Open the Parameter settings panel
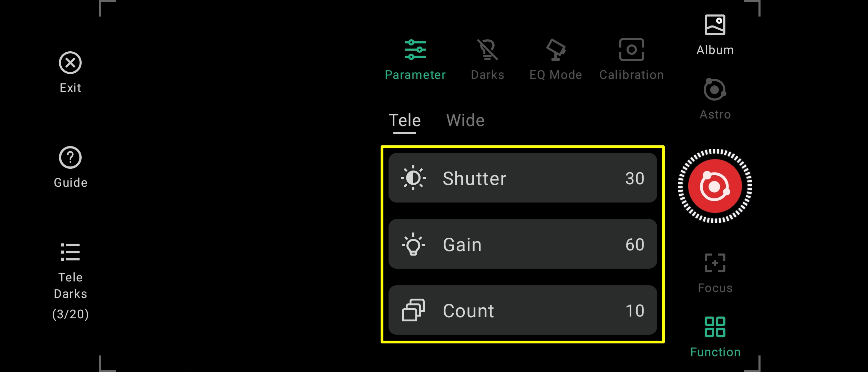868x372 pixels. 415,59
